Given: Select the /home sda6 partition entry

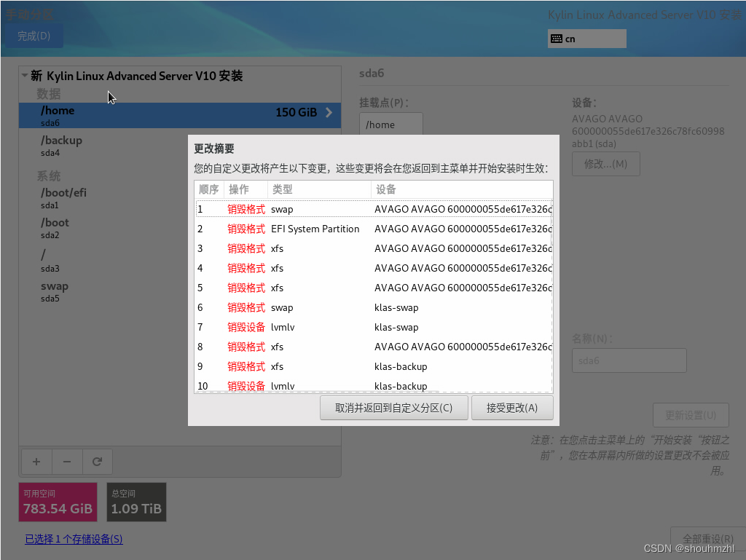Looking at the screenshot, I should pyautogui.click(x=180, y=116).
